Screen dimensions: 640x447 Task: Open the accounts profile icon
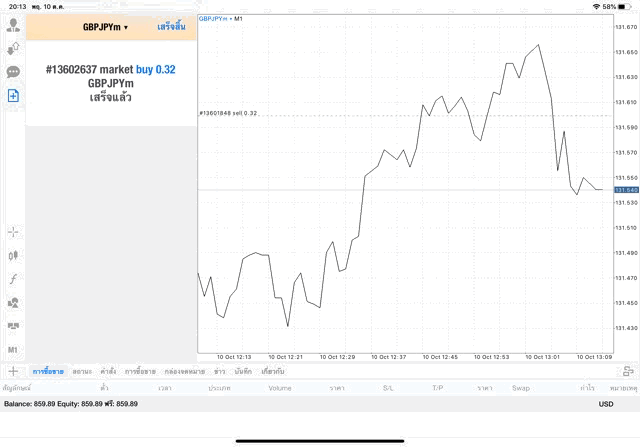tap(14, 23)
